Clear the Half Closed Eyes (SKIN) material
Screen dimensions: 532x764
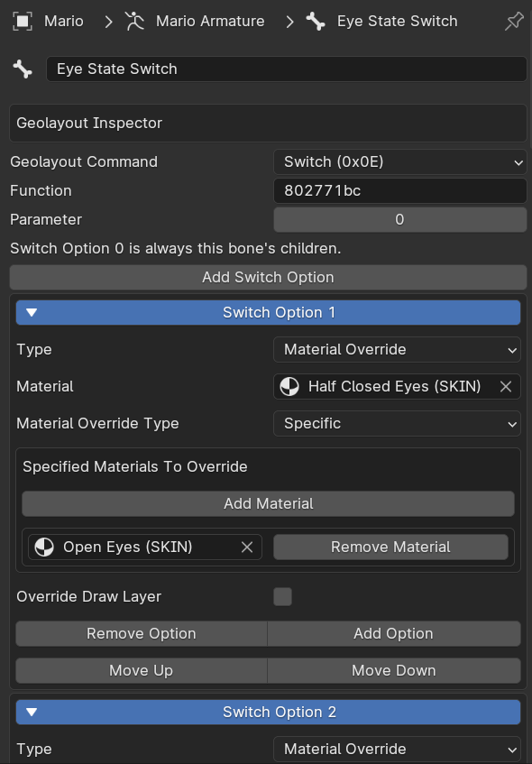pos(506,386)
